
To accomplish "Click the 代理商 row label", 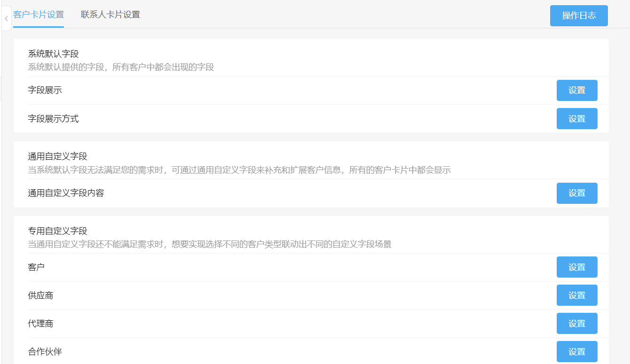I will click(41, 324).
